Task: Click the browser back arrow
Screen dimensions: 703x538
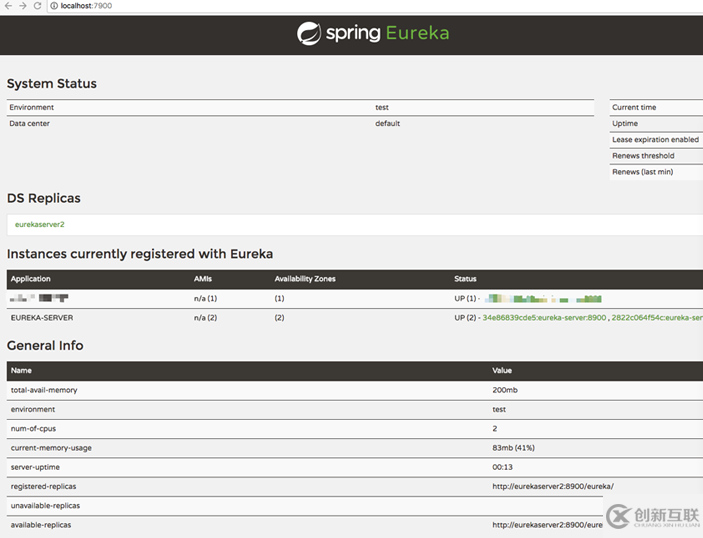Action: tap(8, 6)
